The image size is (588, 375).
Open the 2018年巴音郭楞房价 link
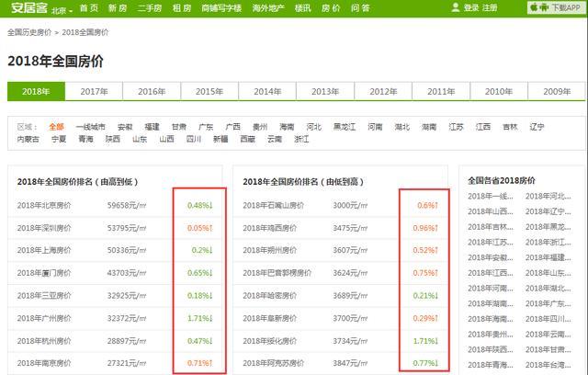[x=277, y=273]
